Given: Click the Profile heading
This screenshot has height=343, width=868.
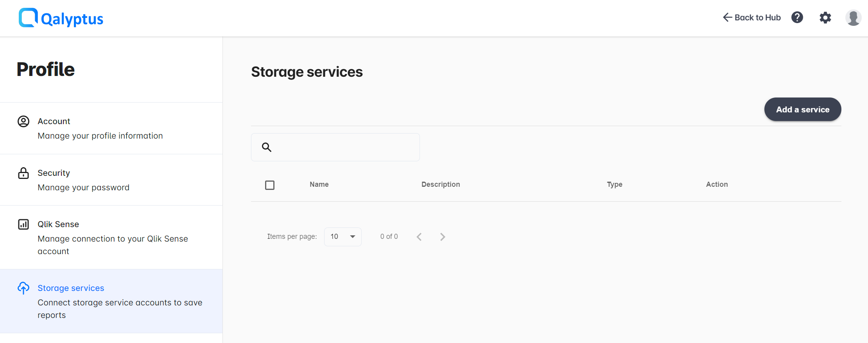Looking at the screenshot, I should (45, 69).
